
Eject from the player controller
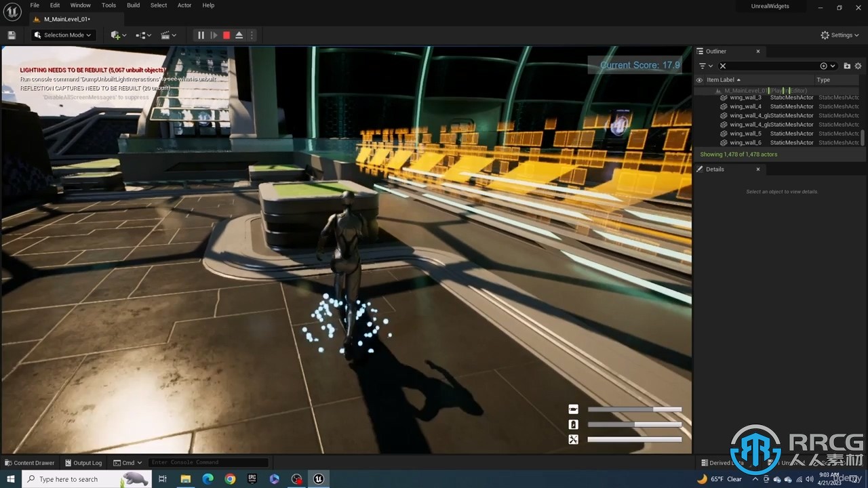239,35
